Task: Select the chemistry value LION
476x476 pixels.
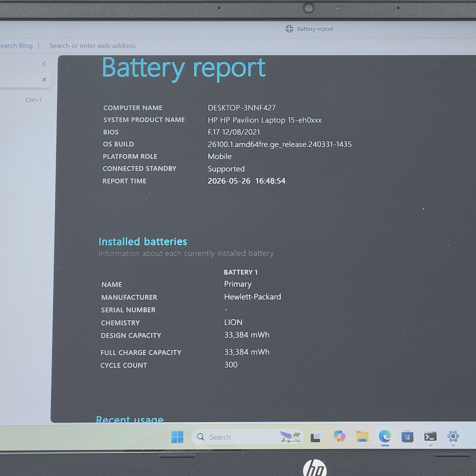Action: pyautogui.click(x=233, y=322)
